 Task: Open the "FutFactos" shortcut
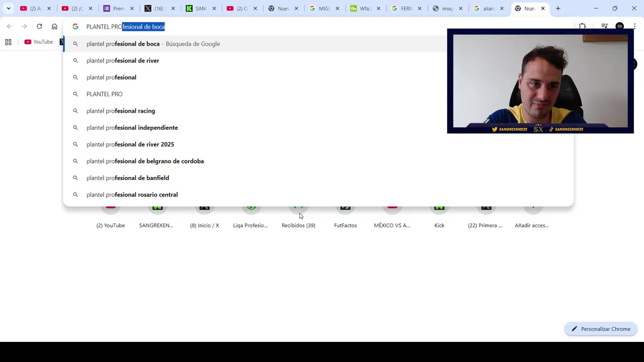[345, 217]
